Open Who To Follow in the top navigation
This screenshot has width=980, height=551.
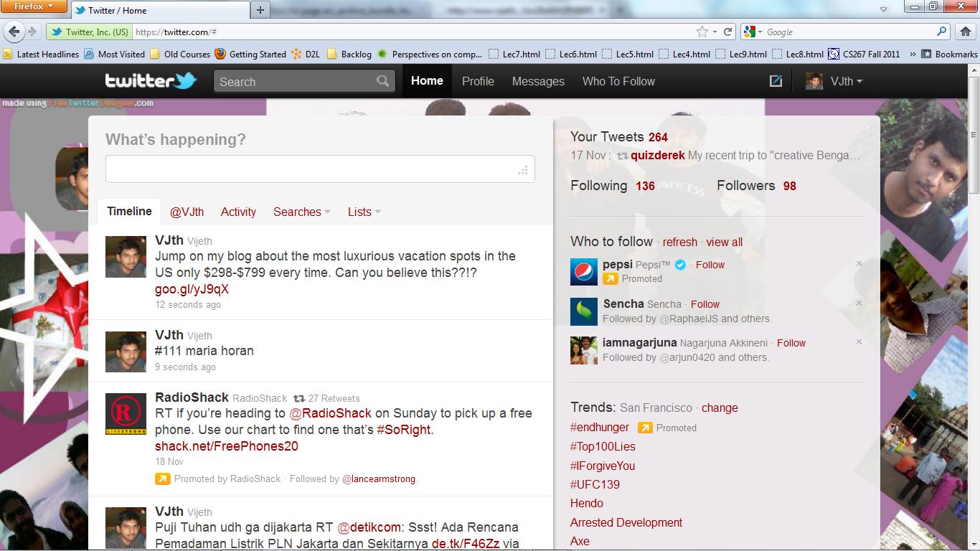tap(618, 81)
